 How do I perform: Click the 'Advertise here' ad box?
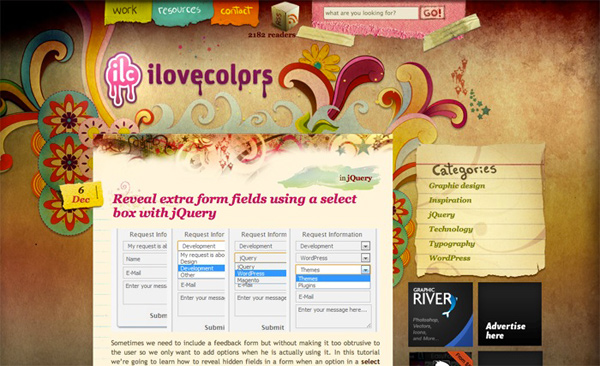click(510, 314)
